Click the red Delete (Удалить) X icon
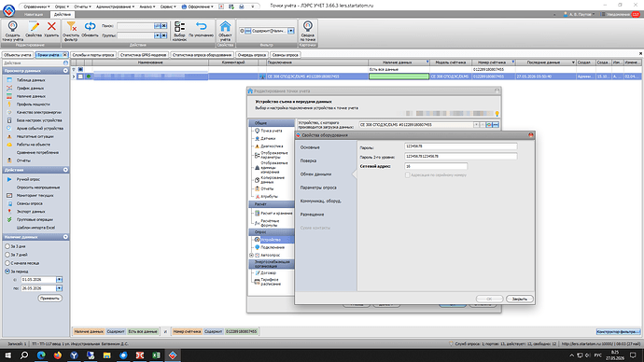 pyautogui.click(x=51, y=27)
